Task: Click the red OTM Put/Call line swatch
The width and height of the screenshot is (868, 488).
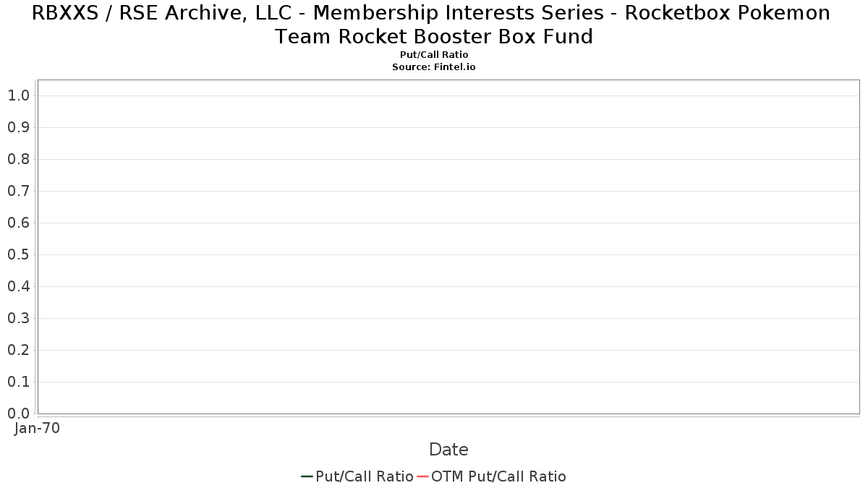Action: (422, 476)
